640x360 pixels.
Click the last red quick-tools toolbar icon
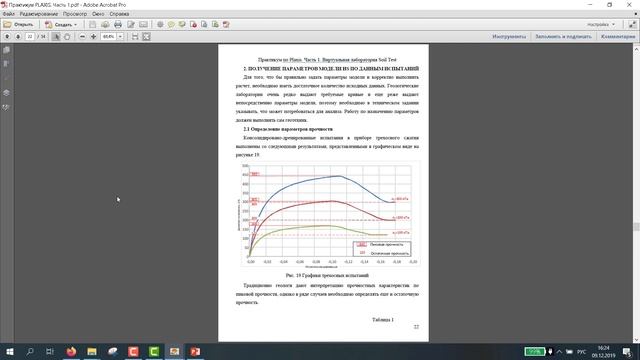pos(226,24)
